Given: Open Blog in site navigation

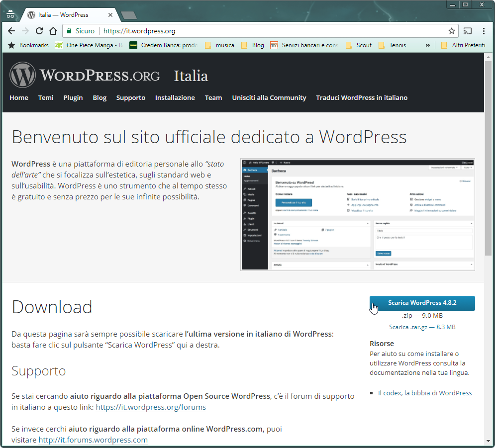Looking at the screenshot, I should (x=99, y=98).
